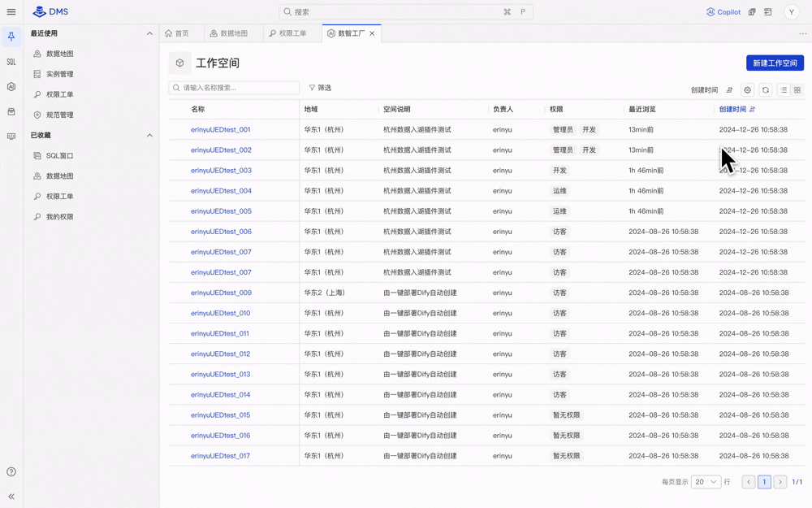The height and width of the screenshot is (508, 812).
Task: Collapse the 最近使用 section
Action: [149, 33]
